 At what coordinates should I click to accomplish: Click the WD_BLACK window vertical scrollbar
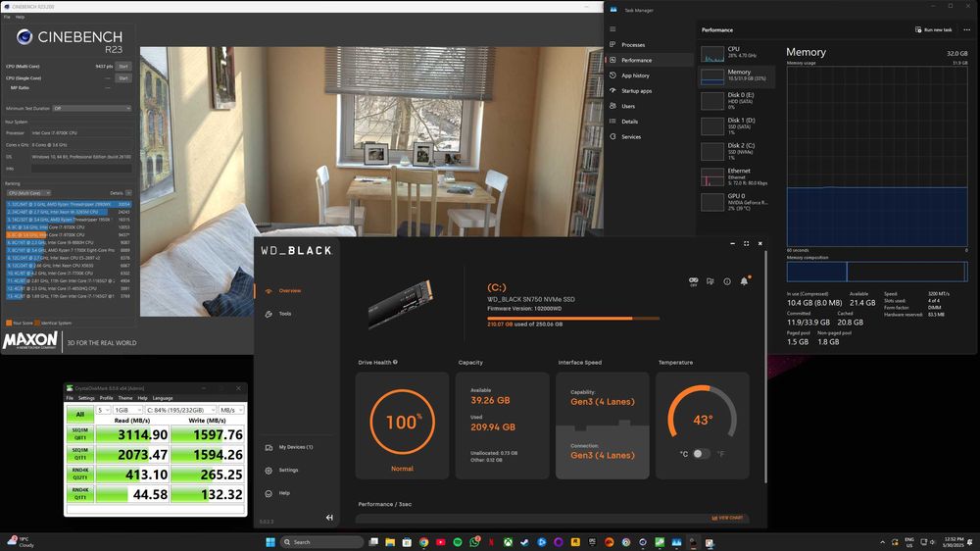(x=765, y=366)
